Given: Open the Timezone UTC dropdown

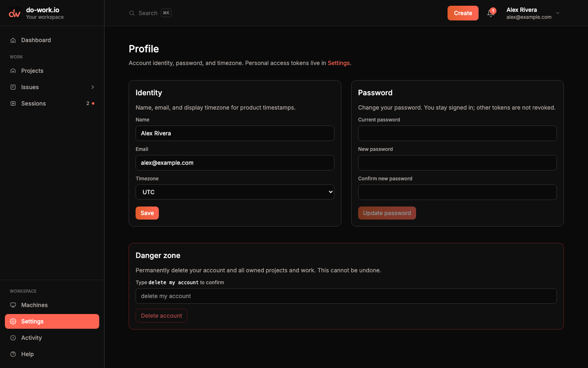Looking at the screenshot, I should pyautogui.click(x=235, y=192).
